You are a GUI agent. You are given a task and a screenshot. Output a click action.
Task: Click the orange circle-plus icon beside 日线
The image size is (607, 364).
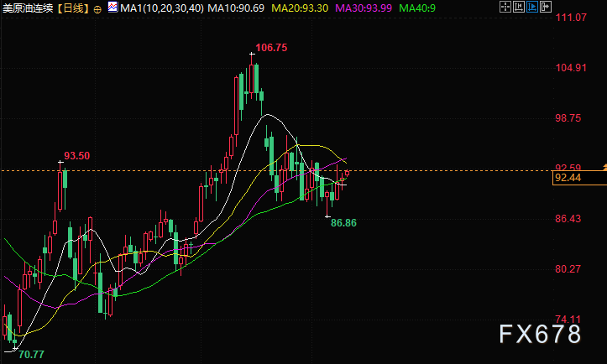[x=97, y=9]
